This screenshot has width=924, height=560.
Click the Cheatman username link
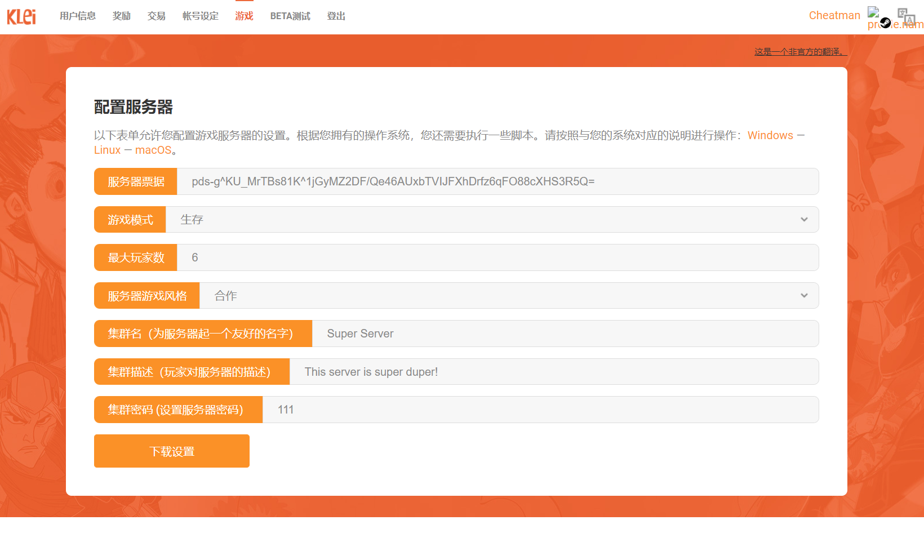coord(834,15)
